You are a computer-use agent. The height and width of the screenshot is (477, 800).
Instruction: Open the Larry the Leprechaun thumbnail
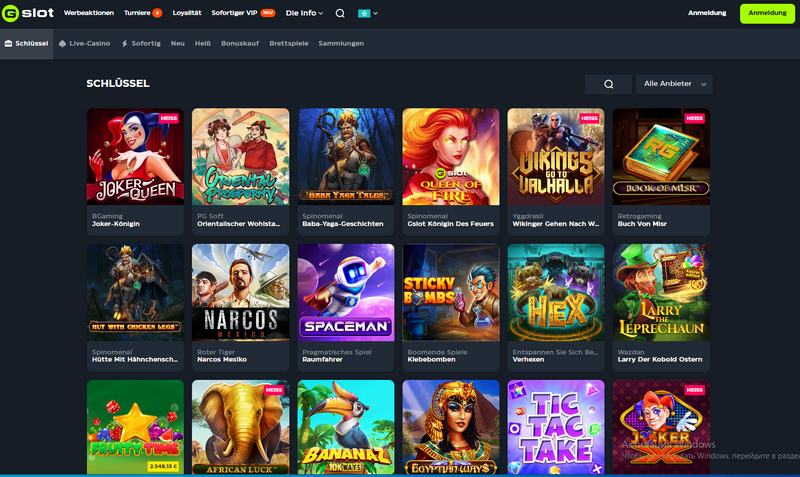point(661,292)
